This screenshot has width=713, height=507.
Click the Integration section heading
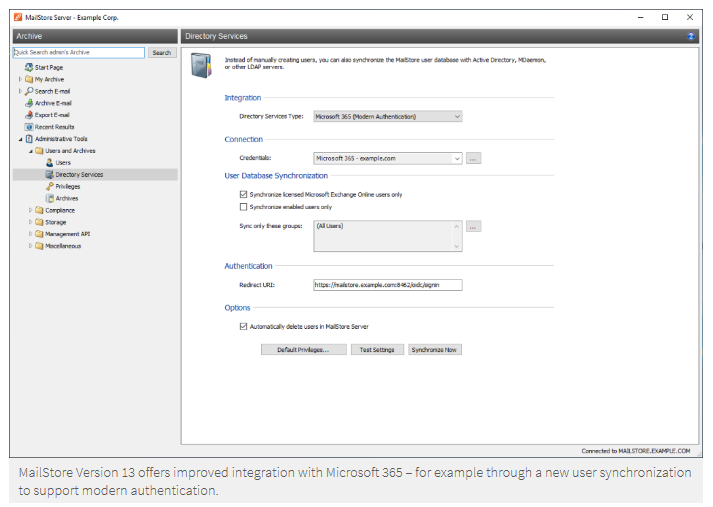tap(243, 98)
